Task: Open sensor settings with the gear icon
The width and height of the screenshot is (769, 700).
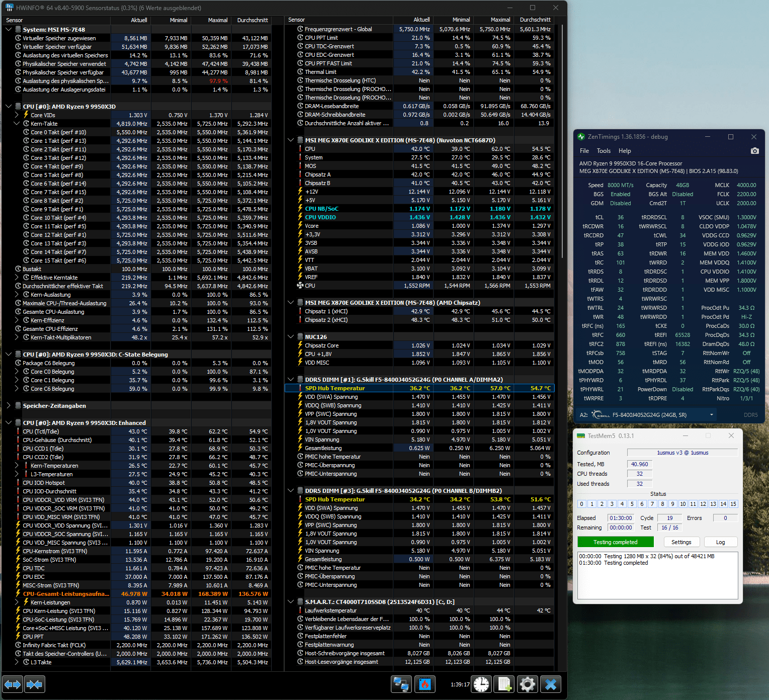Action: click(528, 684)
